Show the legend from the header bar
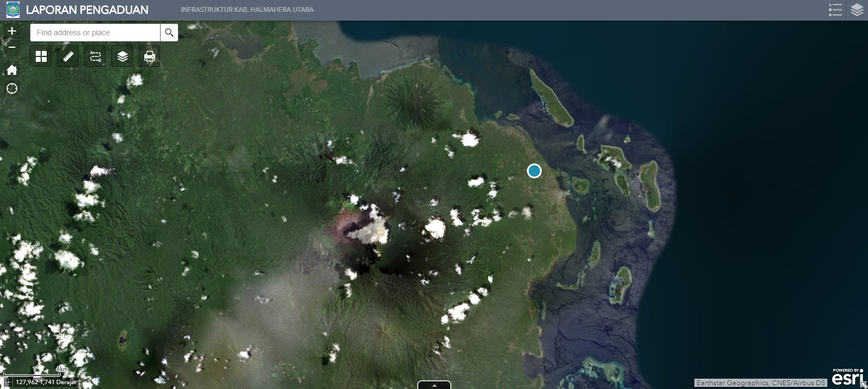The height and width of the screenshot is (389, 868). (835, 10)
